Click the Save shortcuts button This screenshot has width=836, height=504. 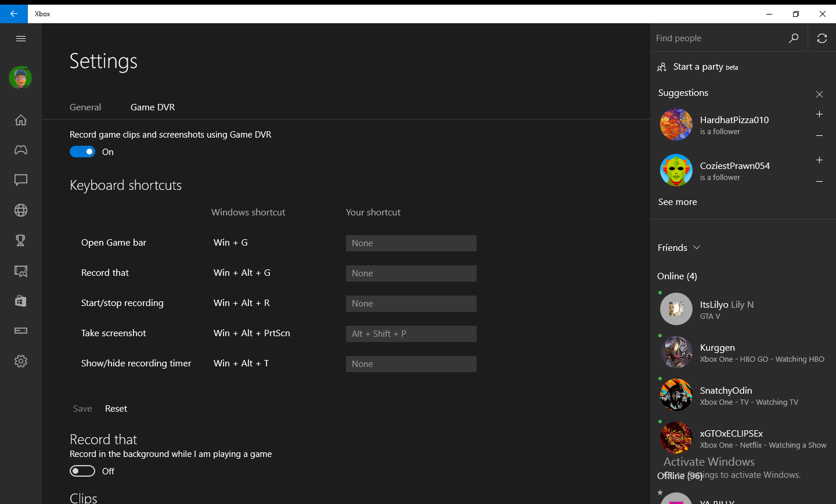point(82,408)
